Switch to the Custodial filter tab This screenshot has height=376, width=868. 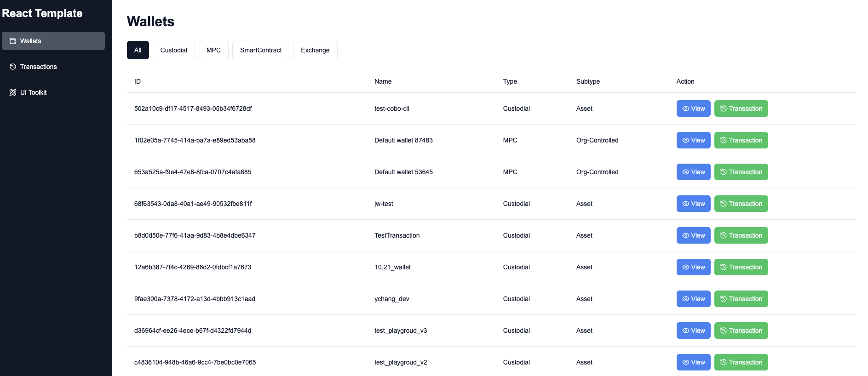point(173,50)
